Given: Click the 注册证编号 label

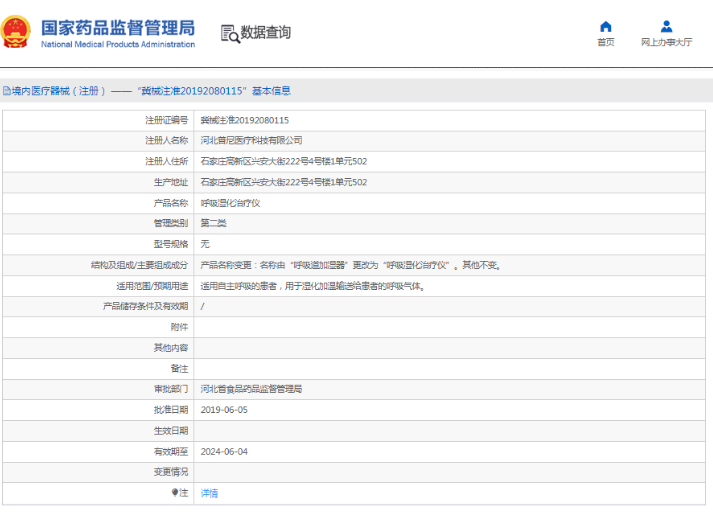Looking at the screenshot, I should (166, 120).
